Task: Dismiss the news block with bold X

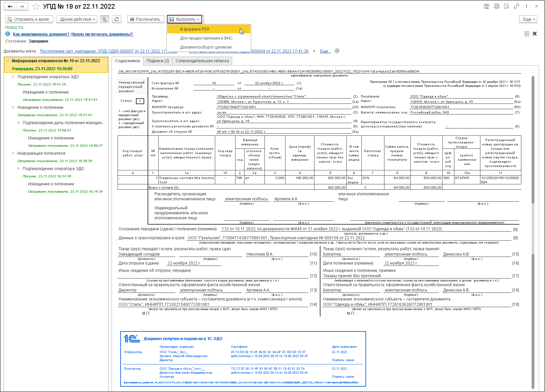Action: (x=535, y=34)
